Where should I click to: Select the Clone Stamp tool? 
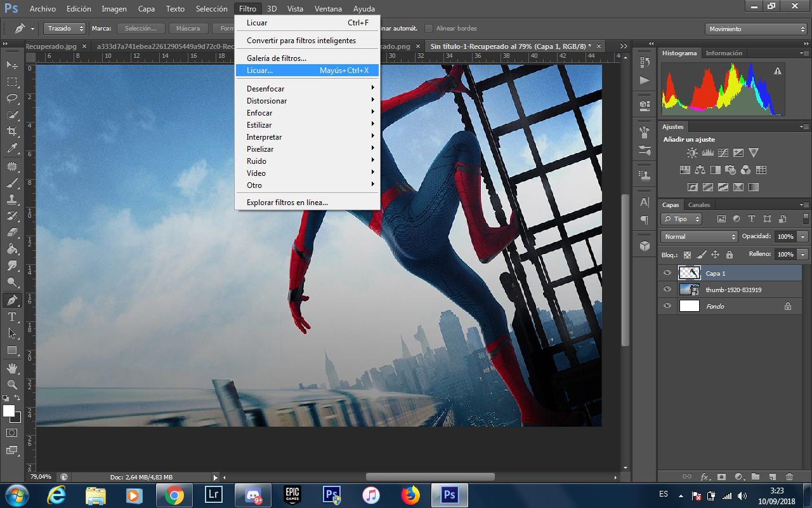click(12, 199)
